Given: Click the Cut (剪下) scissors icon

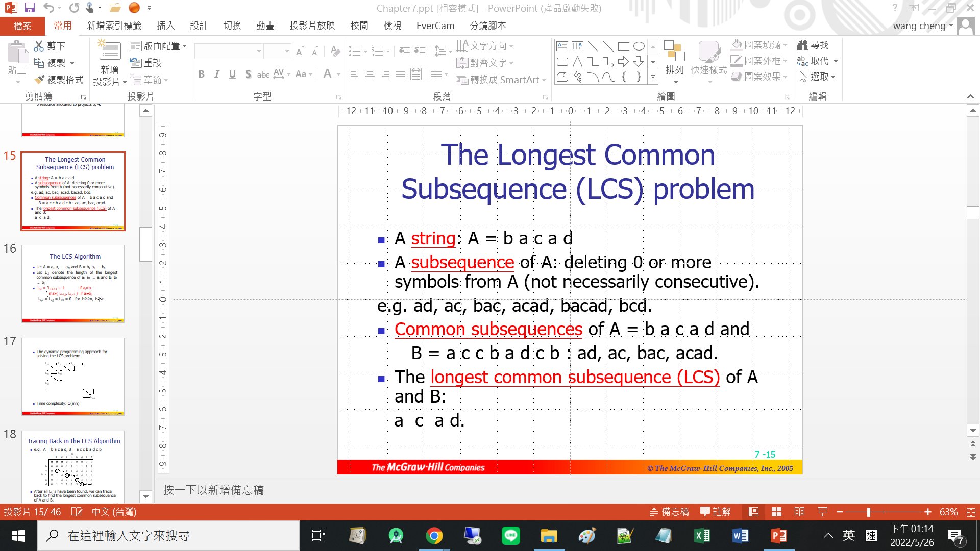Looking at the screenshot, I should click(x=39, y=46).
